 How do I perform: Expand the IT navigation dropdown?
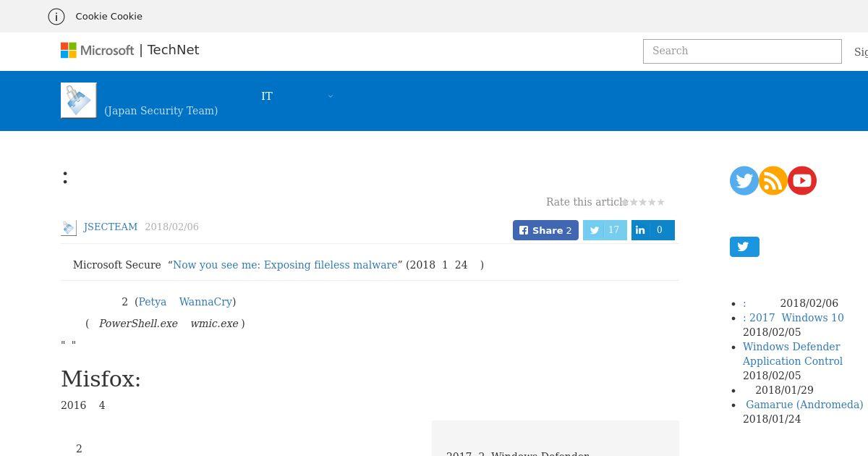tap(297, 96)
